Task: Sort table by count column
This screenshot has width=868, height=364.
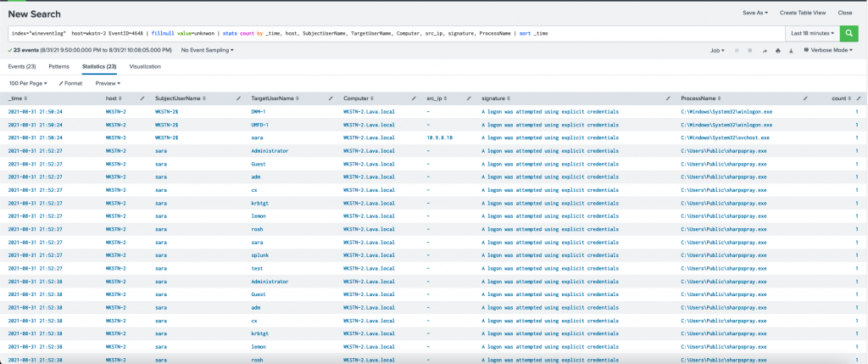Action: 842,98
